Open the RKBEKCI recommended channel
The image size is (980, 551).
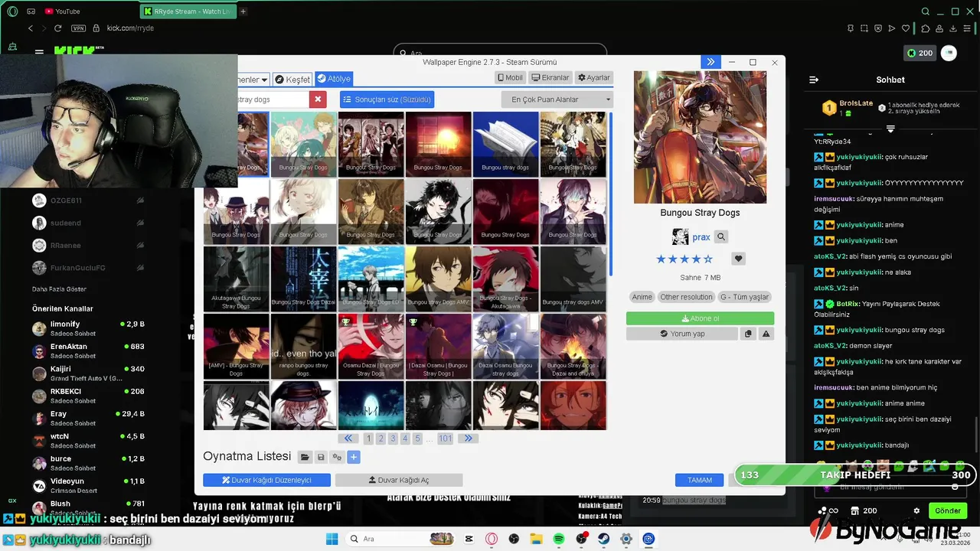tap(87, 396)
